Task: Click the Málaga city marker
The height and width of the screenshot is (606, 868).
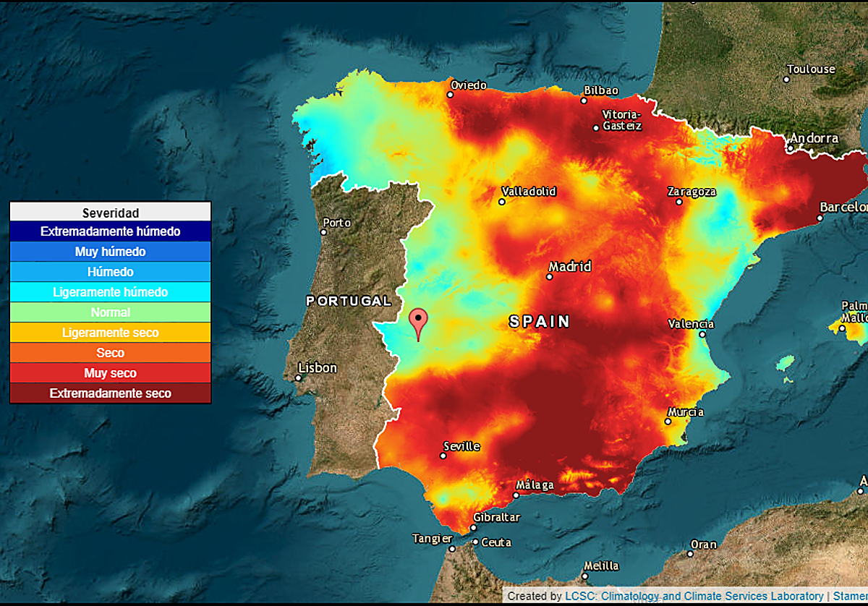Action: tap(516, 494)
